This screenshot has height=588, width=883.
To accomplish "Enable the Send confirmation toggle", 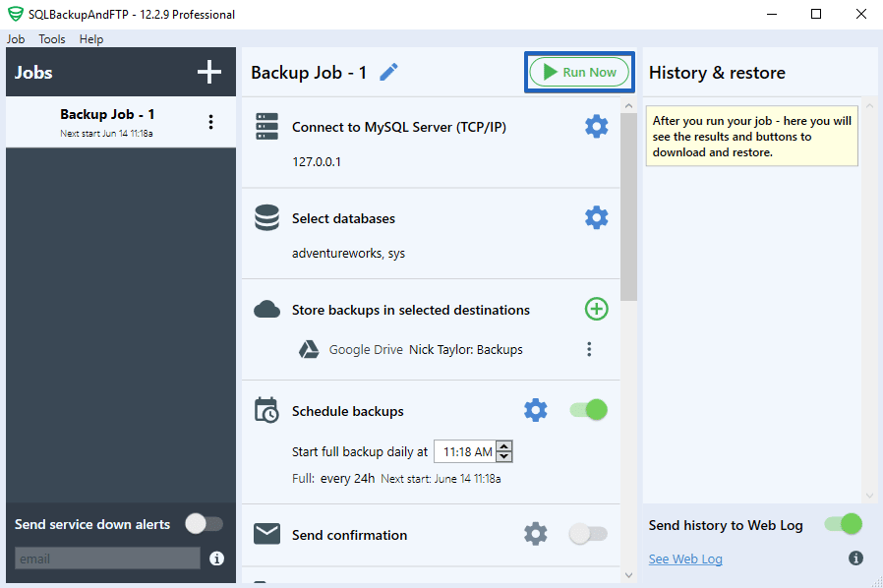I will [x=588, y=533].
